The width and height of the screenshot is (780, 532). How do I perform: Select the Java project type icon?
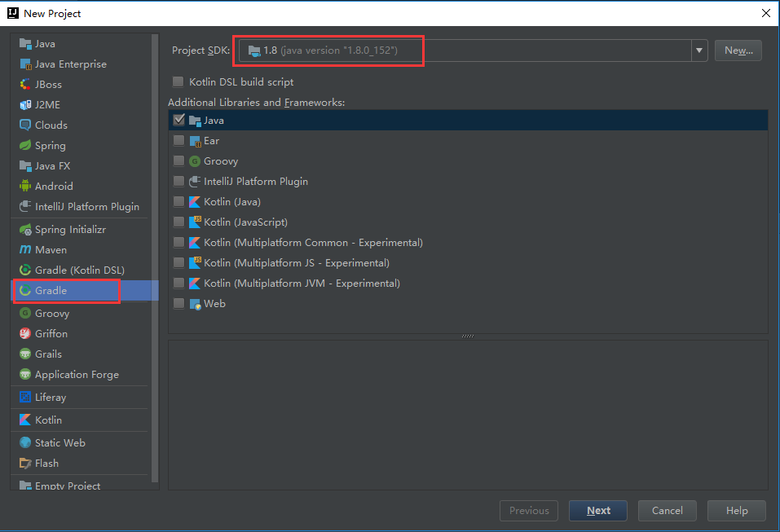pyautogui.click(x=25, y=44)
